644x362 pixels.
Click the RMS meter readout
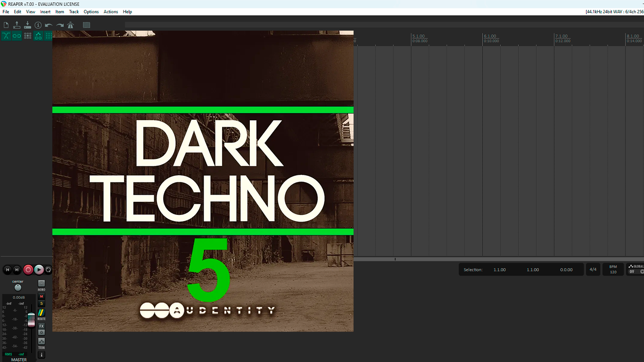click(x=14, y=354)
